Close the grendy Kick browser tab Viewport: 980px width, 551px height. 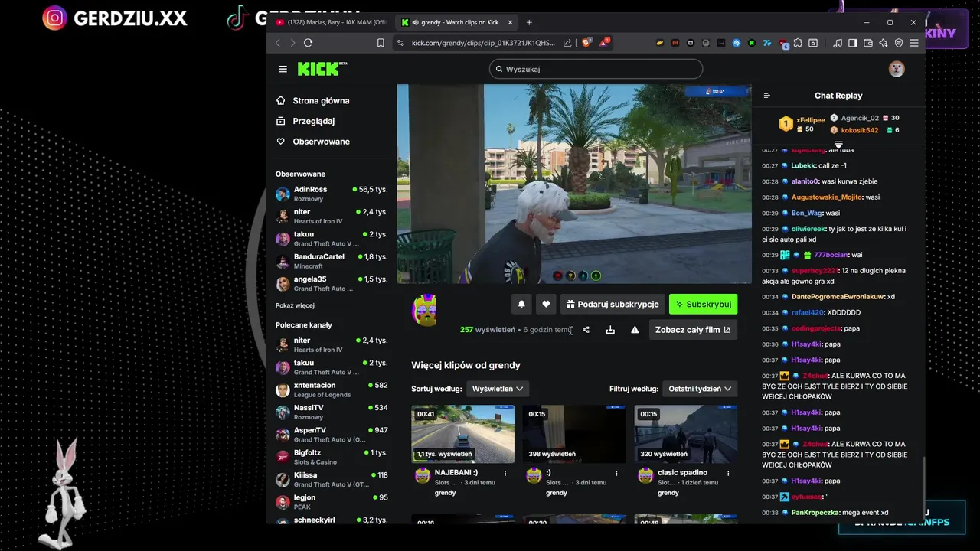click(509, 22)
